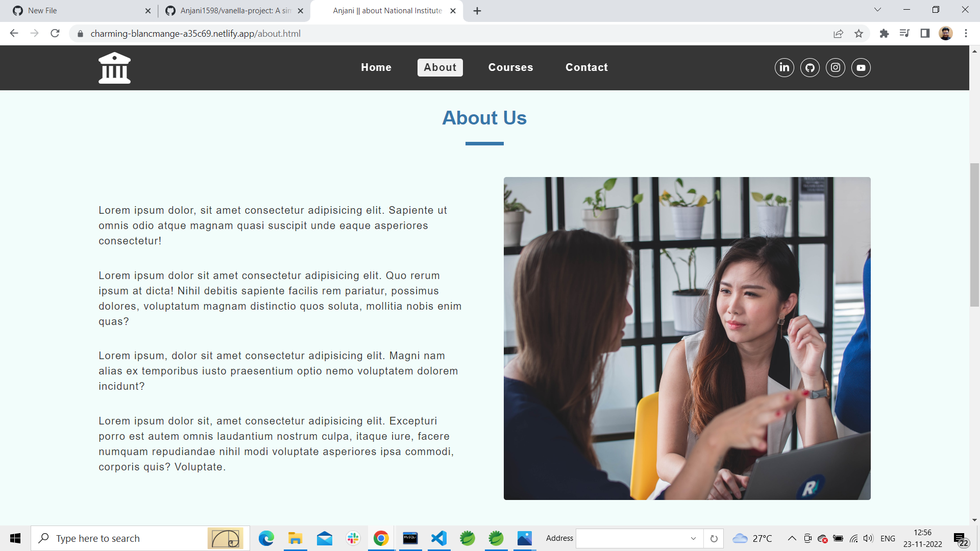Open Visual Studio Code from taskbar
The height and width of the screenshot is (551, 980).
click(x=438, y=538)
